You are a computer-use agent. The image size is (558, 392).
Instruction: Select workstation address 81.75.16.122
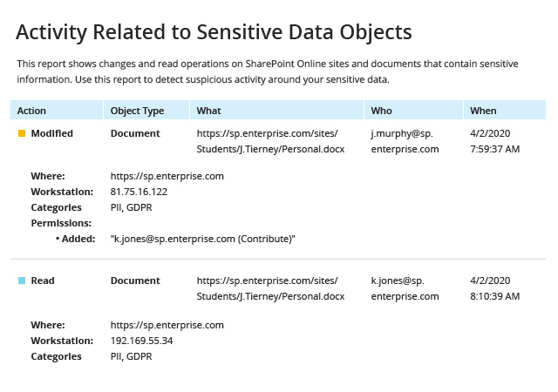(x=139, y=192)
